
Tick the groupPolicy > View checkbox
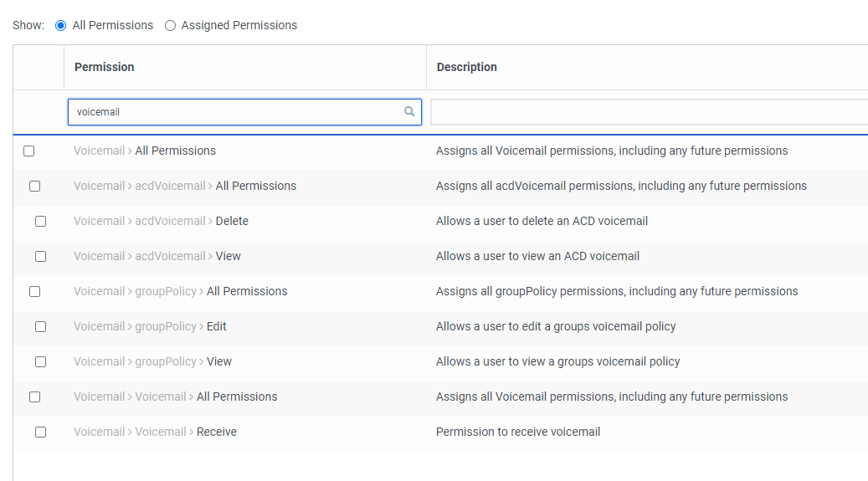pyautogui.click(x=40, y=362)
